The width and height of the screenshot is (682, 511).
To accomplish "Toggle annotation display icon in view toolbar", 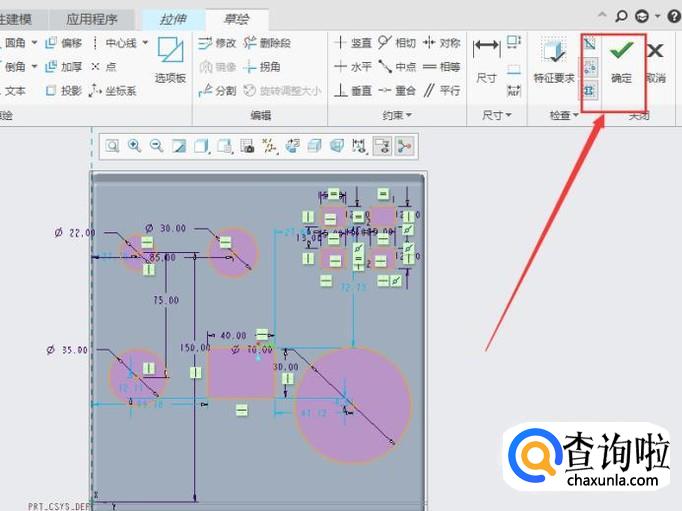I will coord(382,146).
